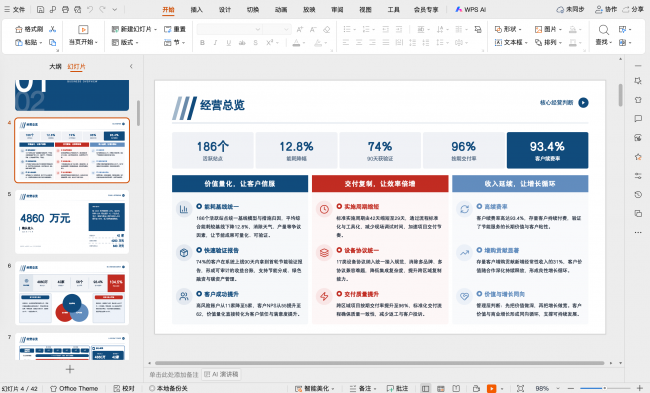This screenshot has width=650, height=393.
Task: Click the Copy icon below scissors
Action: click(x=53, y=42)
